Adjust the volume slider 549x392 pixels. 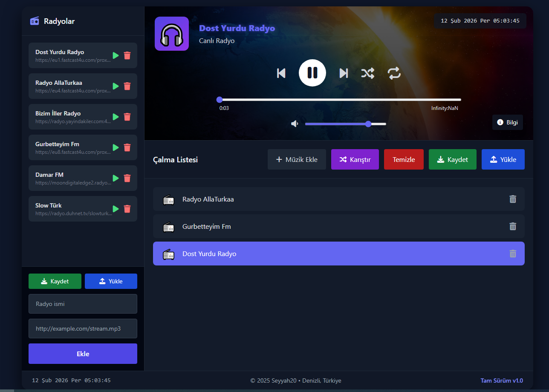345,124
